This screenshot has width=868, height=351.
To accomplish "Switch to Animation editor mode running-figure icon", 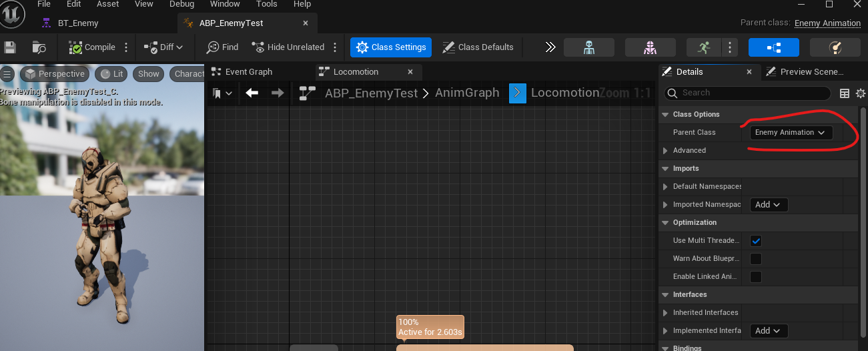I will pos(704,47).
